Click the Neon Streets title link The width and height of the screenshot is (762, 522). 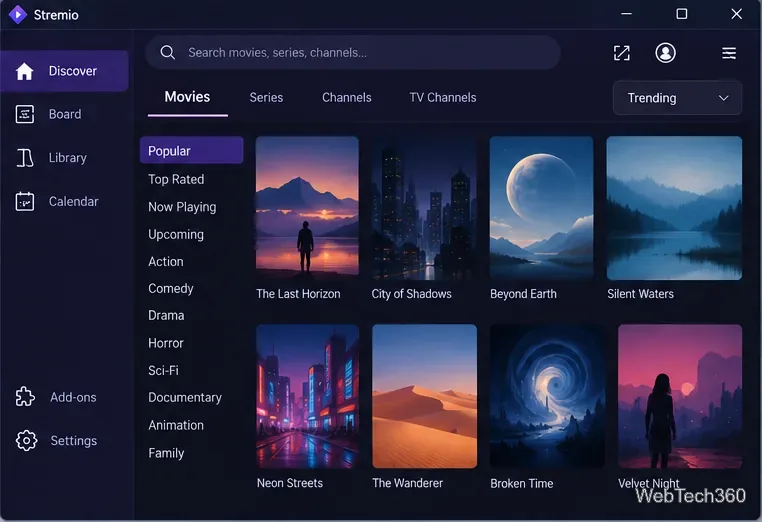pos(290,483)
